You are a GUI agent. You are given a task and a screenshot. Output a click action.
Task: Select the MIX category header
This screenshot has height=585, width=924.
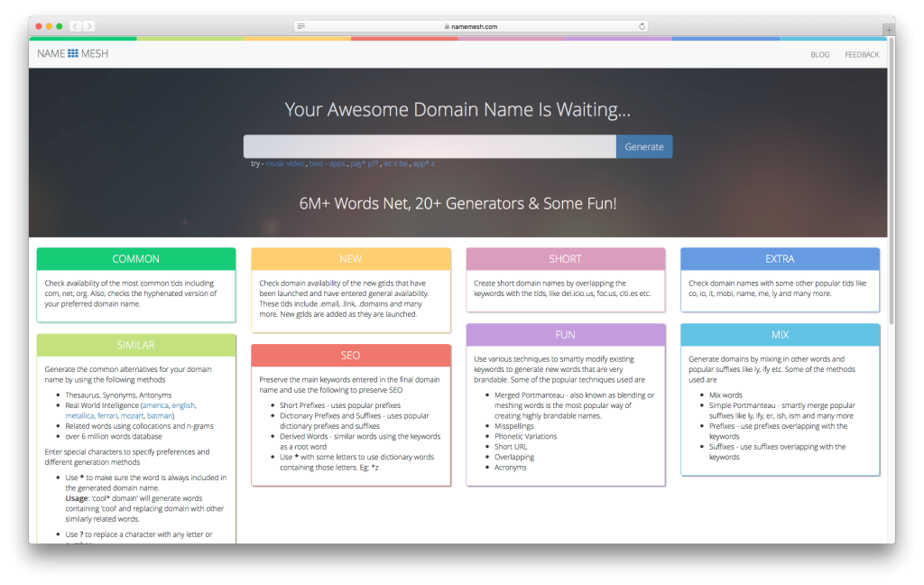click(x=780, y=334)
